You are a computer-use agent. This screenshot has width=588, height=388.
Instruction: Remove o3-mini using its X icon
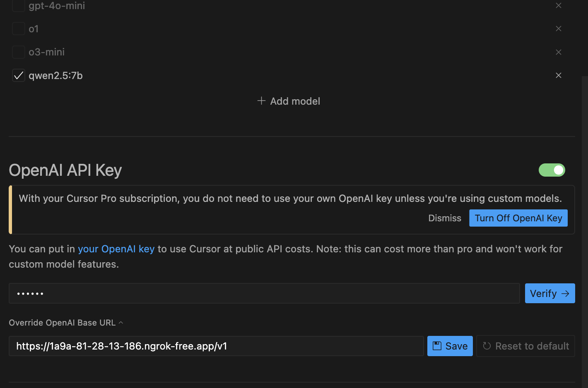click(x=558, y=52)
